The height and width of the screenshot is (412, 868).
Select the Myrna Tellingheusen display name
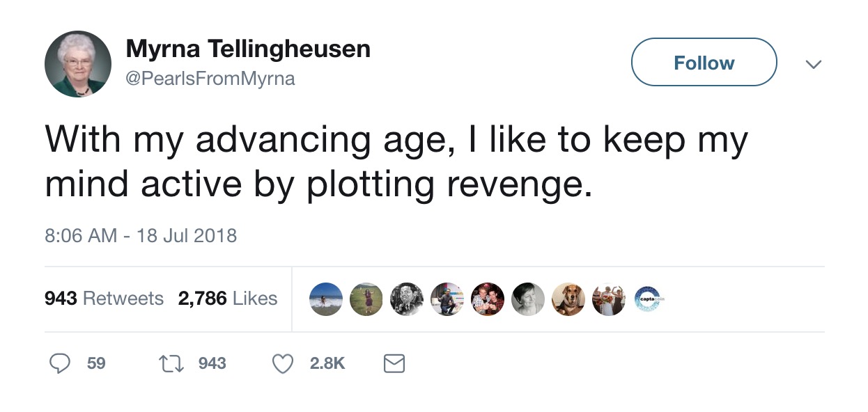pyautogui.click(x=247, y=49)
